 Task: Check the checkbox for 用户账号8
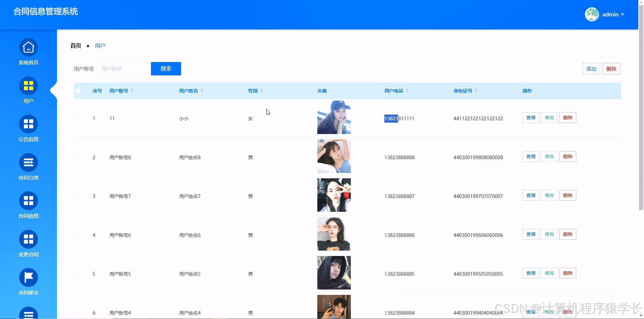tap(78, 157)
